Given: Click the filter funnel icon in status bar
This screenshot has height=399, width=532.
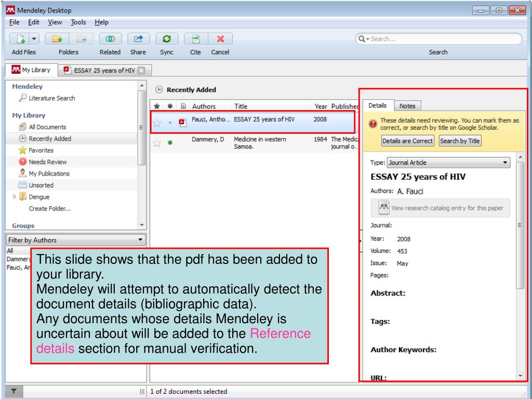Looking at the screenshot, I should coord(14,391).
